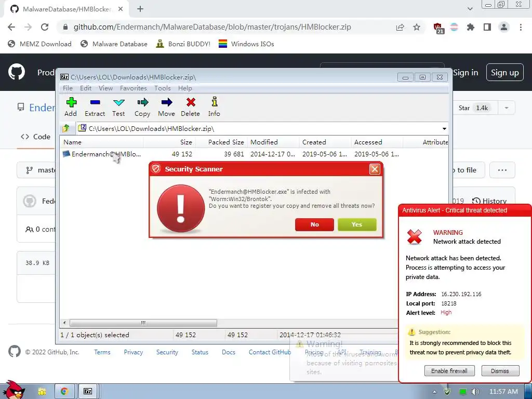
Task: Click the browser back arrow
Action: pyautogui.click(x=11, y=27)
